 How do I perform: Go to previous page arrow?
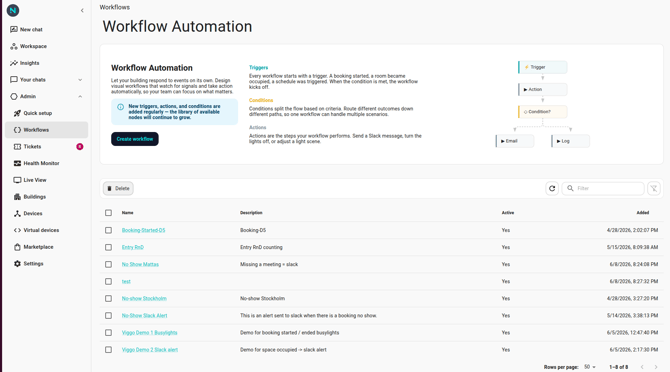pos(642,367)
